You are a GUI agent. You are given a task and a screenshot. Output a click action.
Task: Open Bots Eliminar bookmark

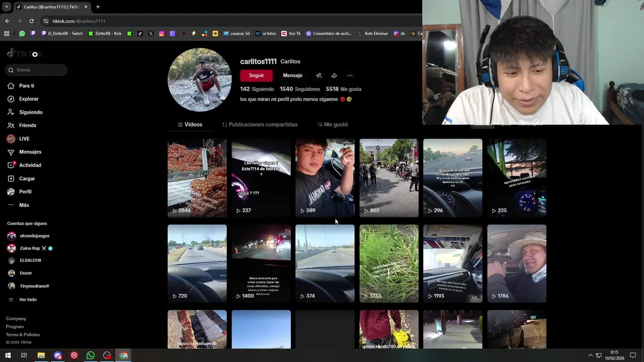[372, 34]
